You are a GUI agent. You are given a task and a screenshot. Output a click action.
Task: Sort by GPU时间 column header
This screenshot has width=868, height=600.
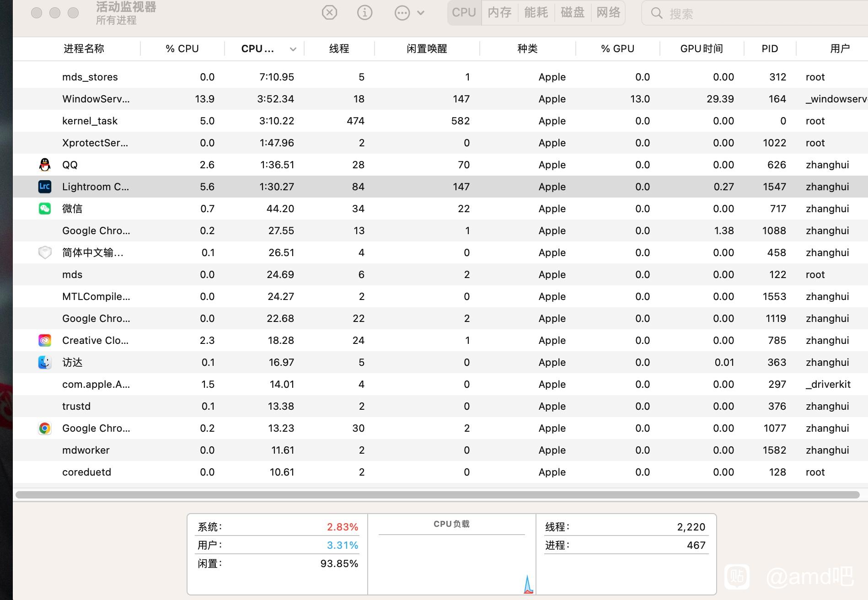[x=702, y=48]
